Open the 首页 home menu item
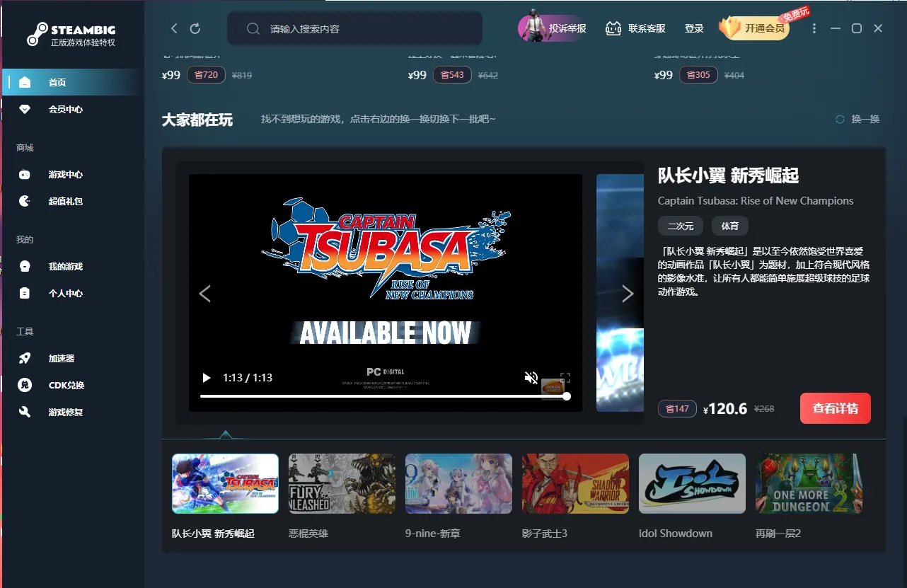This screenshot has width=907, height=588. tap(72, 82)
